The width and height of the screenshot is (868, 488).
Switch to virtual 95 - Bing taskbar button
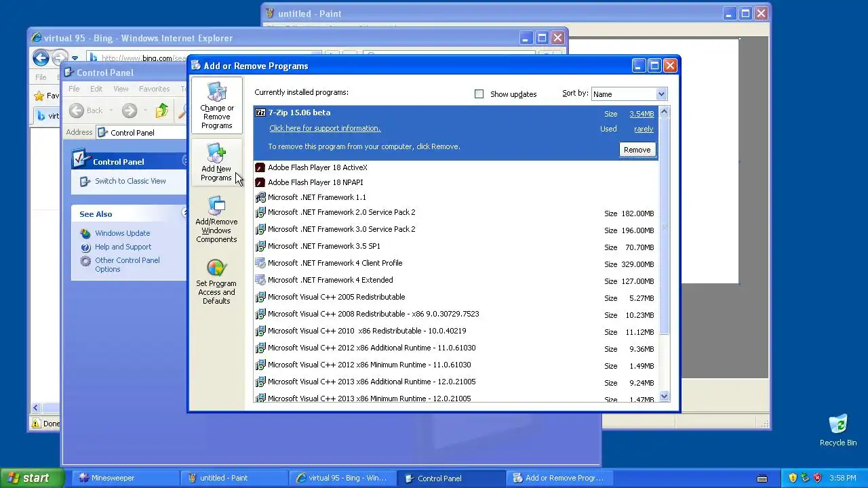[342, 478]
